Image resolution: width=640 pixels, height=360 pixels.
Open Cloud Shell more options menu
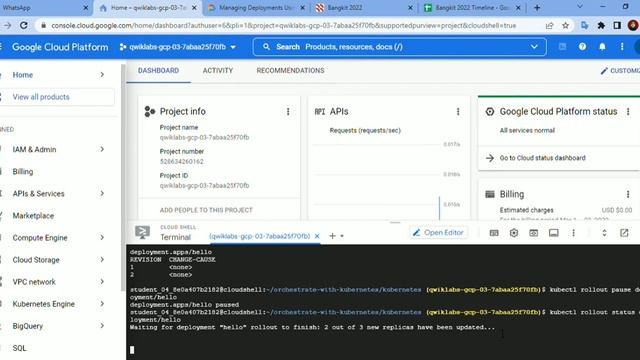tap(573, 233)
